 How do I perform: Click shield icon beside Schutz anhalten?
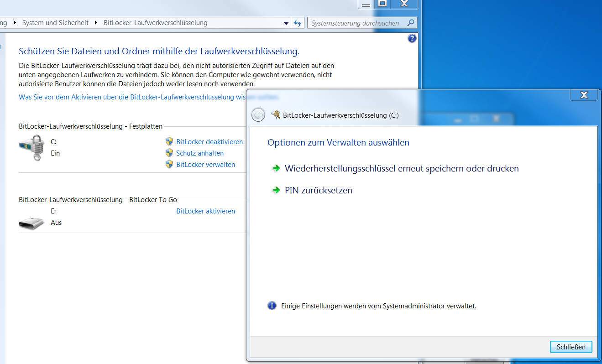[169, 153]
